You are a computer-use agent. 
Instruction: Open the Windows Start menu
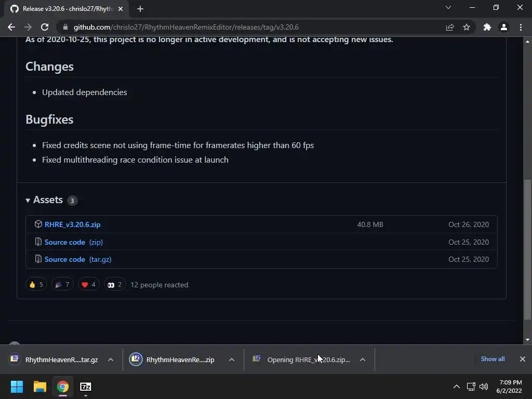tap(17, 387)
